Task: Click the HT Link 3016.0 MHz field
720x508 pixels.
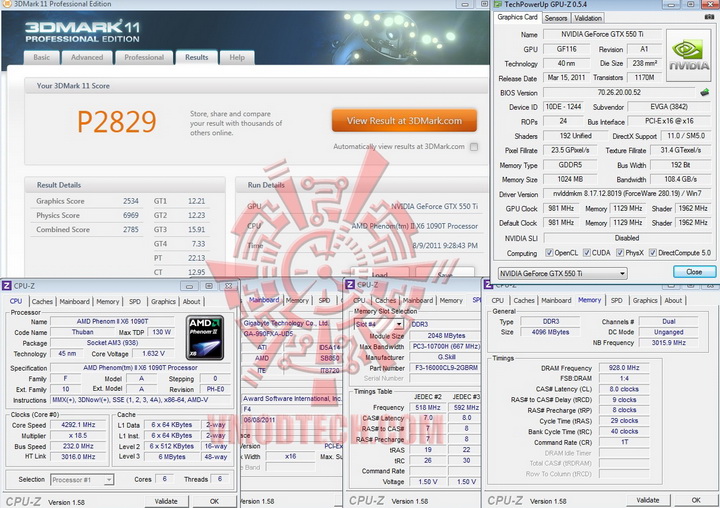Action: tap(79, 457)
